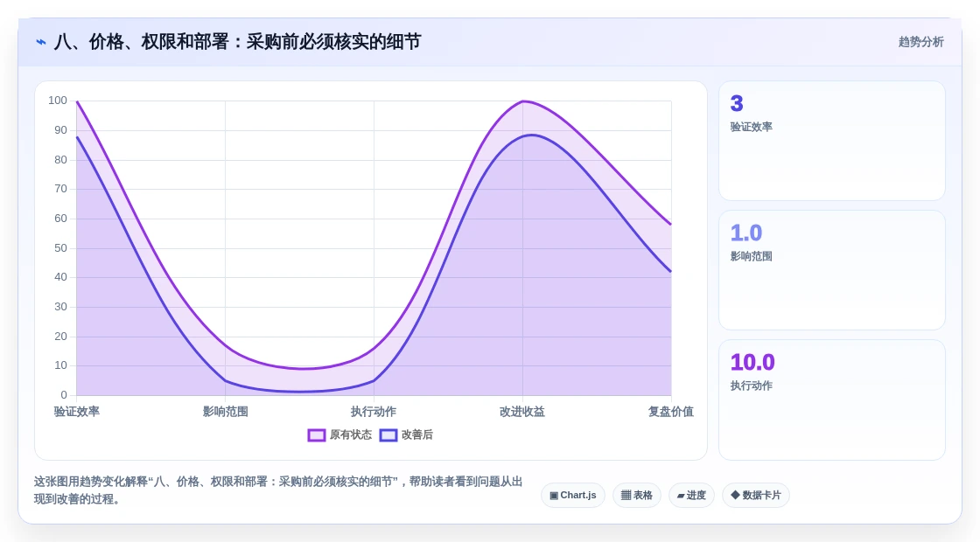Click the 进度 tag button
Screen dimensions: 980x542
[x=691, y=495]
